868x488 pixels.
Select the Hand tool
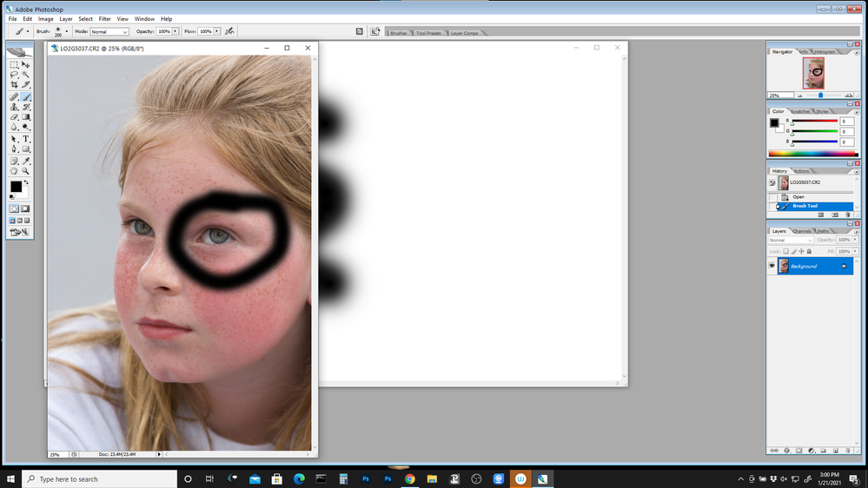point(14,171)
